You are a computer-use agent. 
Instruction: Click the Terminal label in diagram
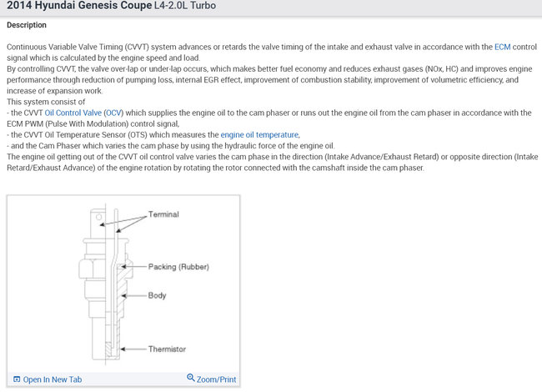(x=163, y=214)
